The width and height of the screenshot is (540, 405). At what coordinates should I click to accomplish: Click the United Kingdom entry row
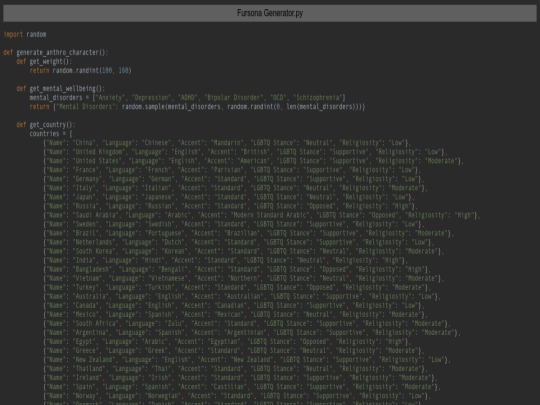(x=245, y=152)
